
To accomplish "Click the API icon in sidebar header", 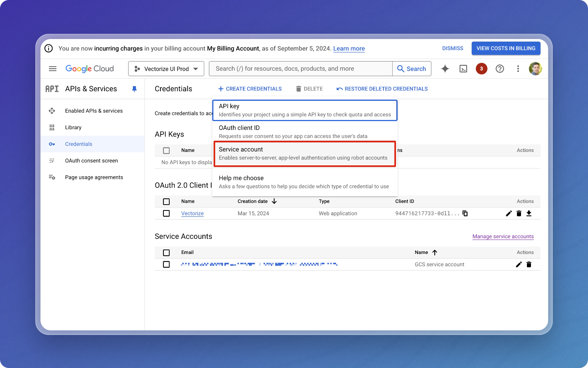I will pyautogui.click(x=52, y=89).
